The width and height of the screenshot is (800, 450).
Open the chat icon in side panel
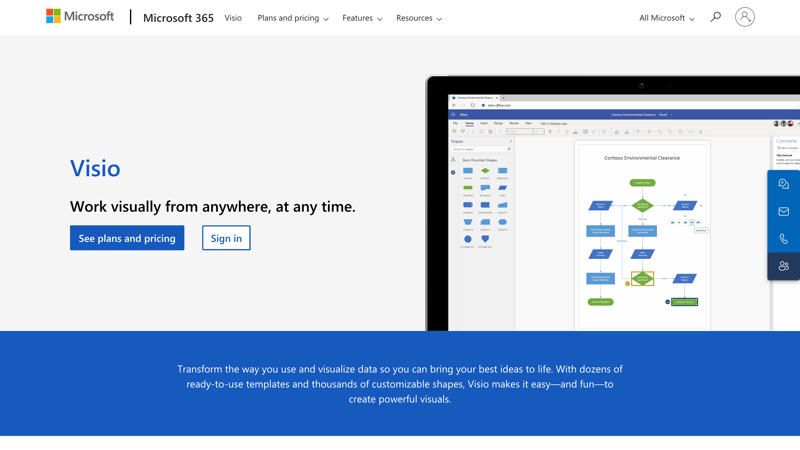coord(783,184)
